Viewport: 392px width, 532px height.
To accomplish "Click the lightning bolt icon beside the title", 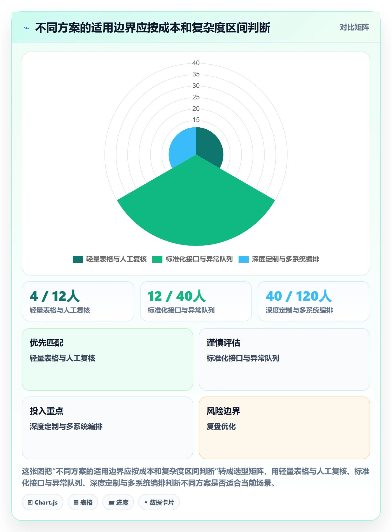I will 27,28.
